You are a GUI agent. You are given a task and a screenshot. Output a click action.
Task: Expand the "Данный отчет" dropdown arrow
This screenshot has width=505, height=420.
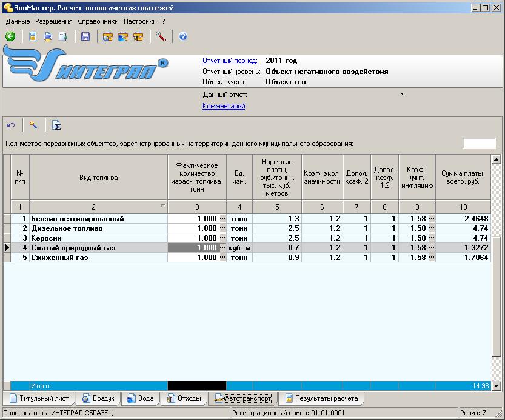(402, 95)
